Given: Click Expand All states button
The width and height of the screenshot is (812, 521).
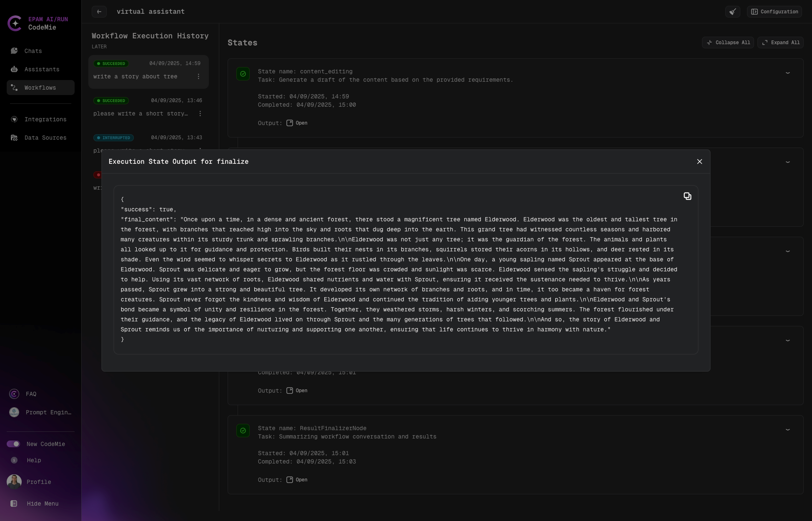Looking at the screenshot, I should [780, 43].
